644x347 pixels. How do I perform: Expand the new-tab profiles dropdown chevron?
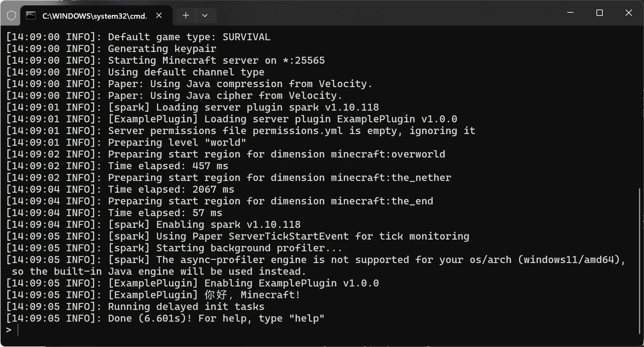[x=205, y=16]
